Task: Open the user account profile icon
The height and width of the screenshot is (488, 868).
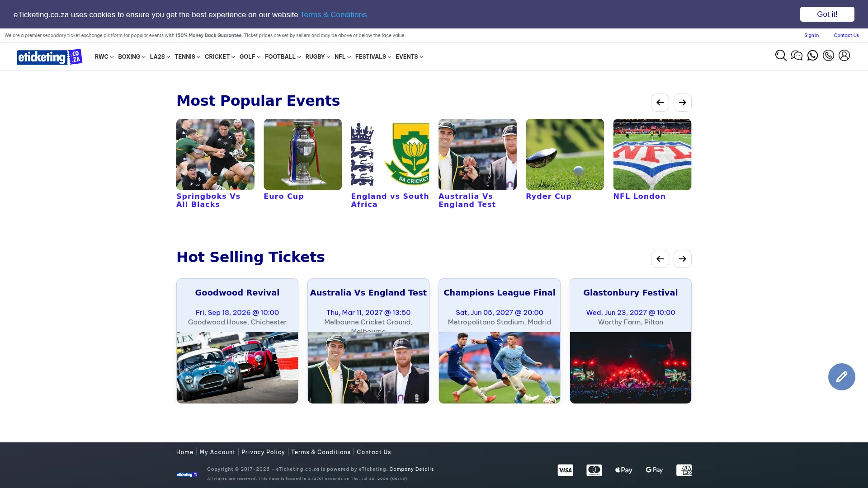Action: click(x=844, y=56)
